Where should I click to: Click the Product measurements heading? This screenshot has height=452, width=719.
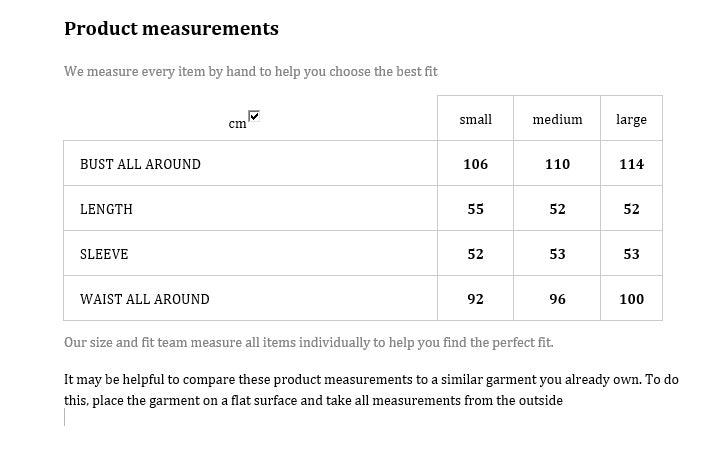[x=171, y=29]
